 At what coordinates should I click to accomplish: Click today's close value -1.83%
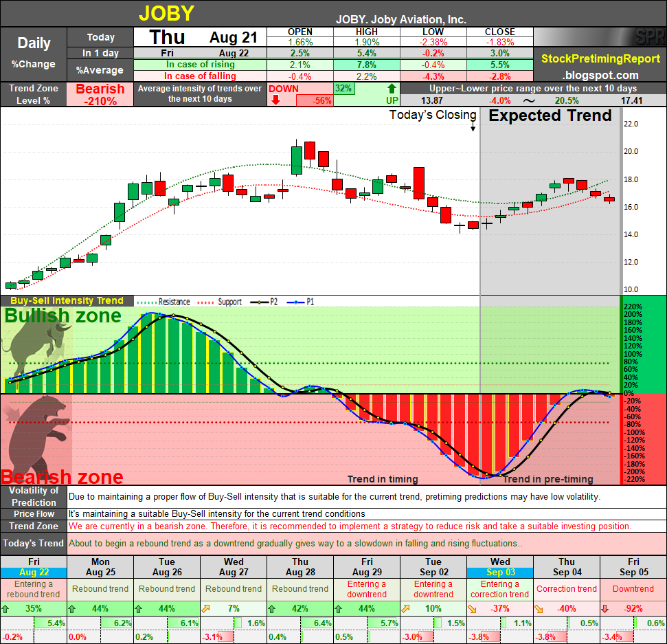tap(500, 42)
